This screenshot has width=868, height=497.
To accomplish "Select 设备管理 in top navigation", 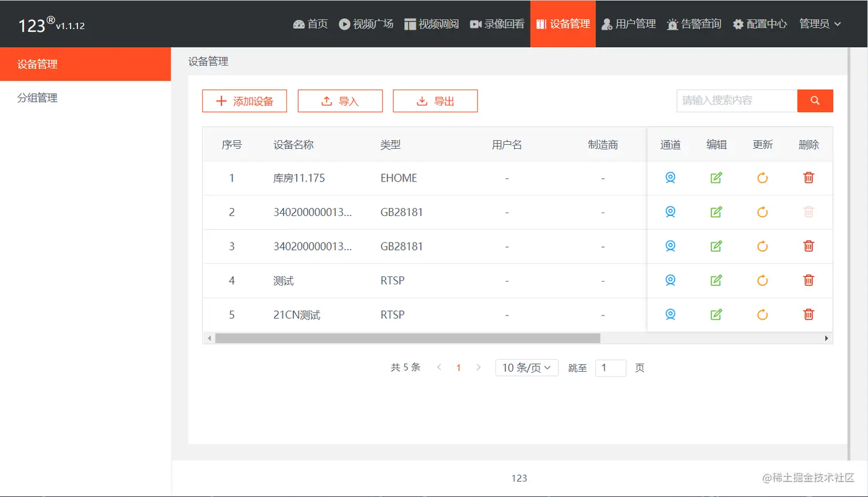I will pos(563,24).
